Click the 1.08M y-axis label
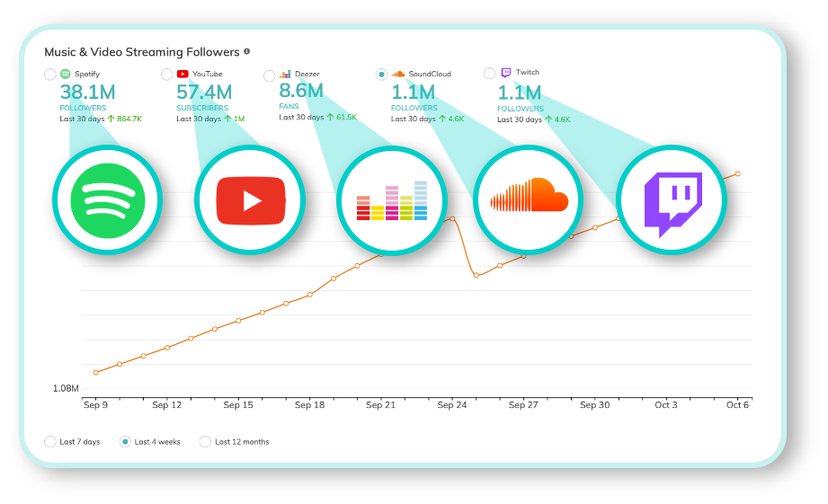Image resolution: width=828 pixels, height=504 pixels. tap(66, 388)
